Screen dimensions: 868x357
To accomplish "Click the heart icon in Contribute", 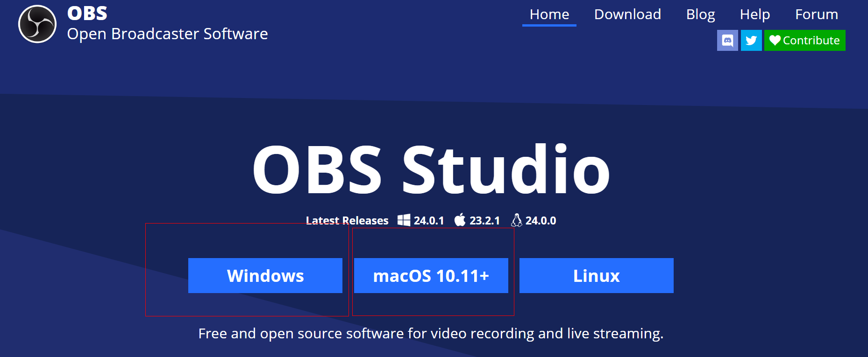I will (x=775, y=41).
